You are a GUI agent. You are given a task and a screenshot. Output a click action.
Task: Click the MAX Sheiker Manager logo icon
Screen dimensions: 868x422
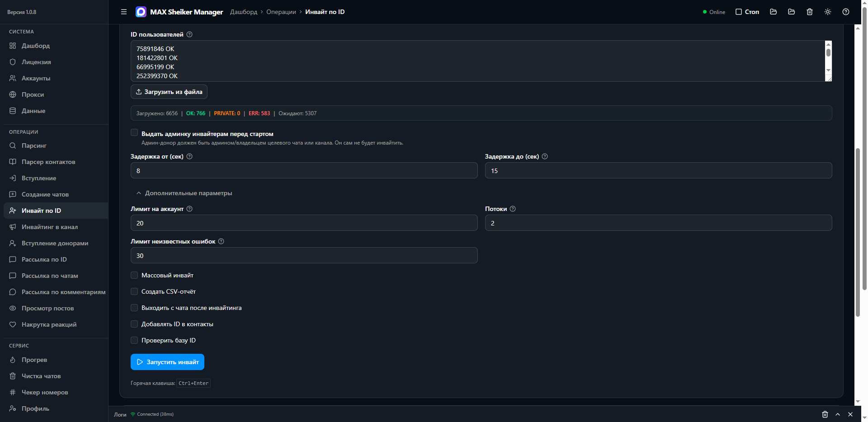(x=141, y=12)
